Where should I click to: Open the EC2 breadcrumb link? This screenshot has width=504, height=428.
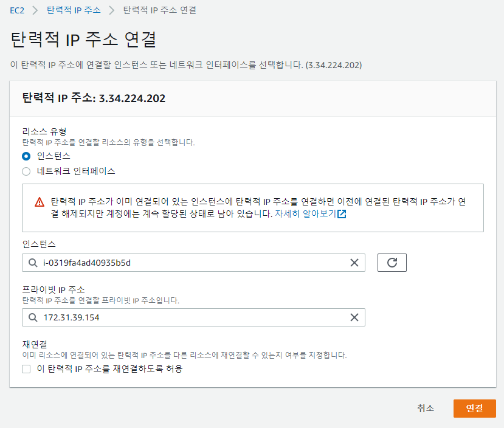pyautogui.click(x=17, y=10)
